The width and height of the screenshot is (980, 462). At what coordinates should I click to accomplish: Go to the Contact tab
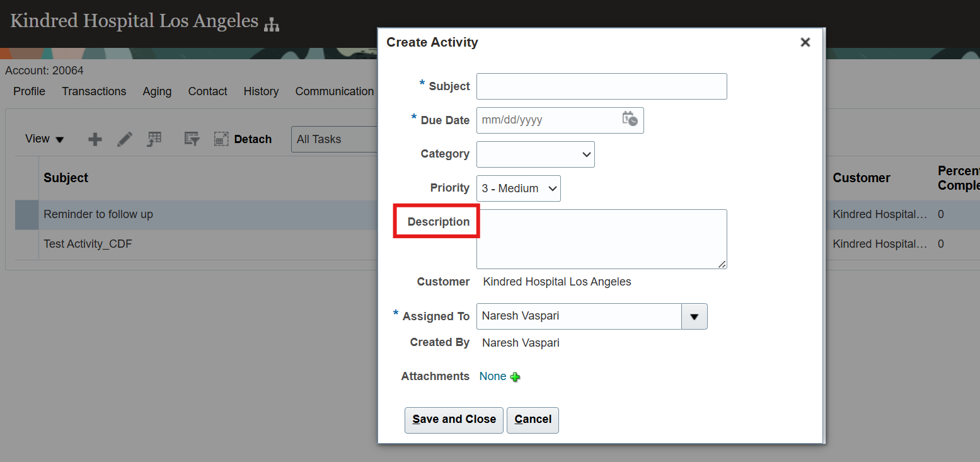pos(207,91)
